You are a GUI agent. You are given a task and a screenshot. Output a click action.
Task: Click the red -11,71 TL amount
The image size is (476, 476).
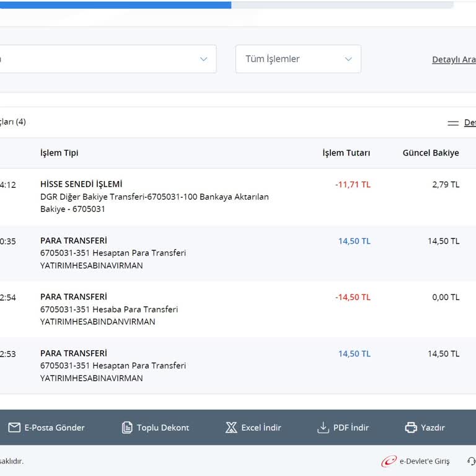pos(353,185)
